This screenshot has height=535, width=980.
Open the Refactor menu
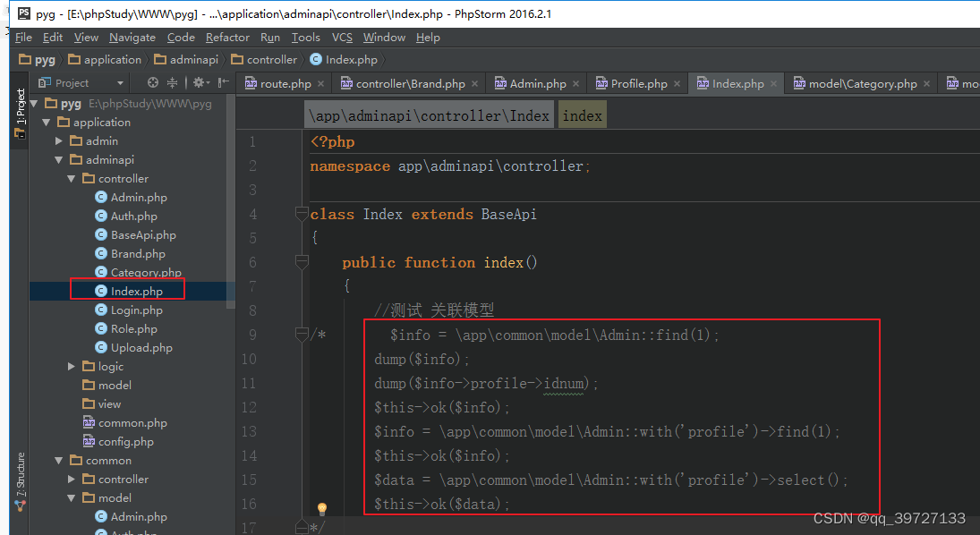coord(227,38)
